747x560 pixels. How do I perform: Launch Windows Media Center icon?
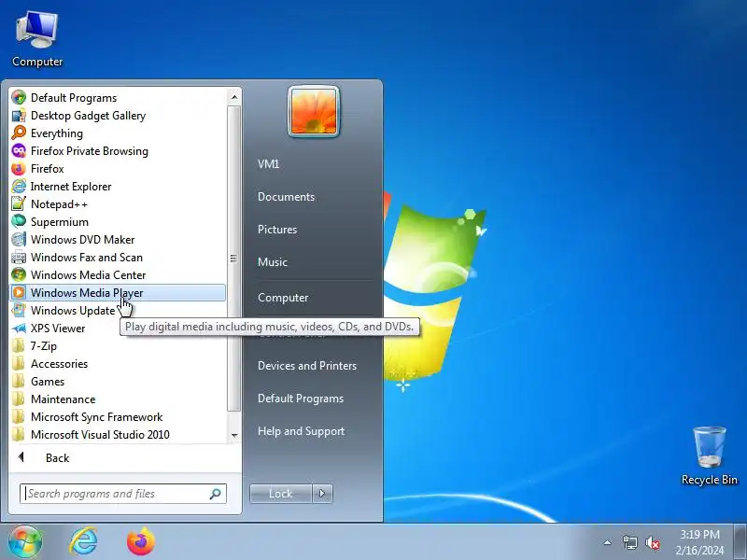tap(19, 274)
